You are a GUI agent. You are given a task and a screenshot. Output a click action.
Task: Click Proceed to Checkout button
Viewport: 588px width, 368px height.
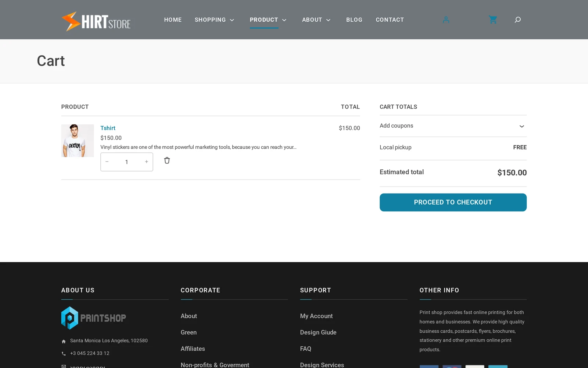point(453,202)
